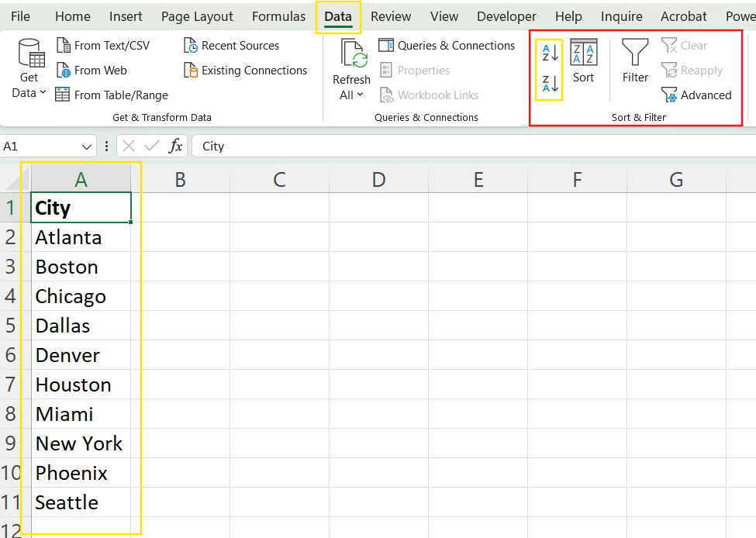Screen dimensions: 756x538
Task: Switch to the Acrobat tab
Action: click(x=684, y=16)
